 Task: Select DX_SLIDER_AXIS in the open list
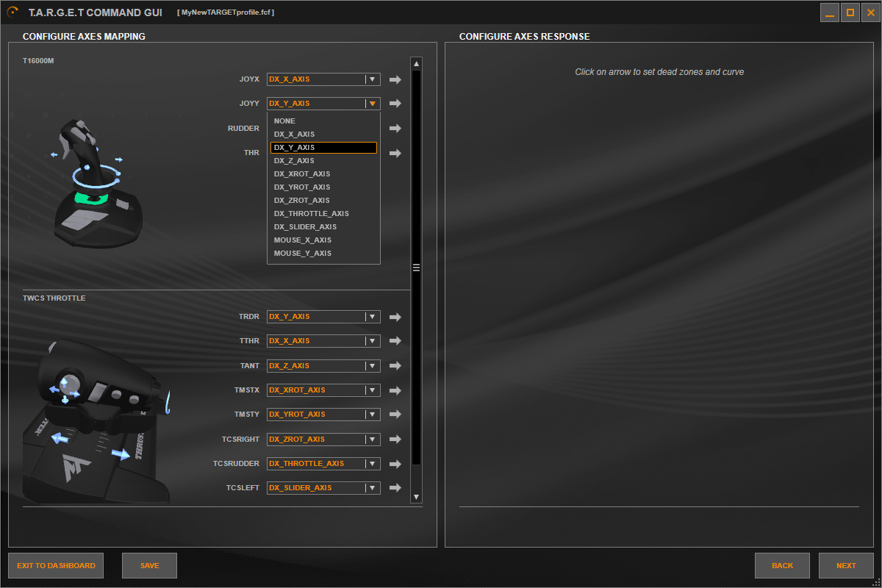point(323,227)
